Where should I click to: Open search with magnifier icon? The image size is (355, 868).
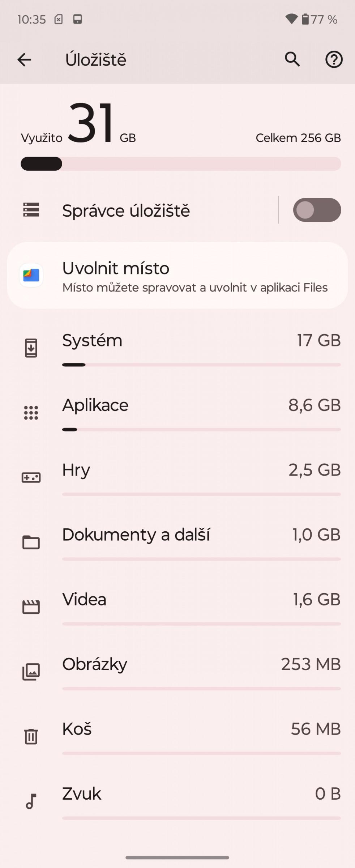pos(292,59)
